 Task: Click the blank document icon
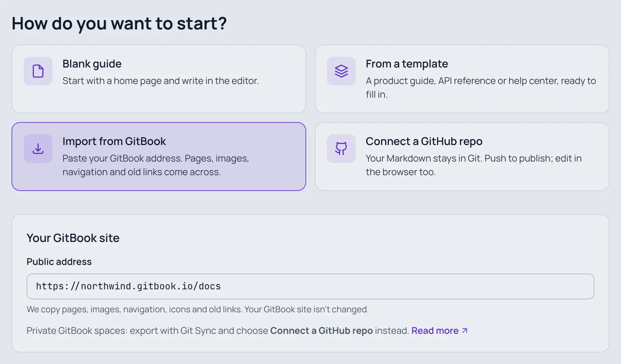(38, 71)
